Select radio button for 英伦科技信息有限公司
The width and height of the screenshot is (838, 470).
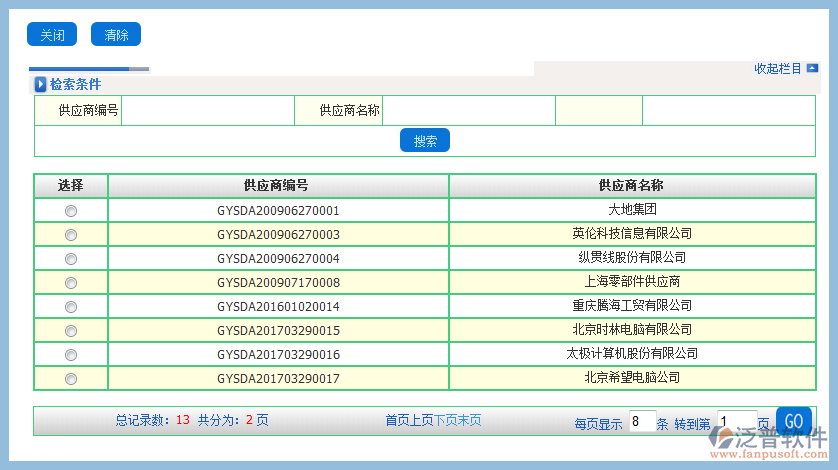click(x=71, y=235)
